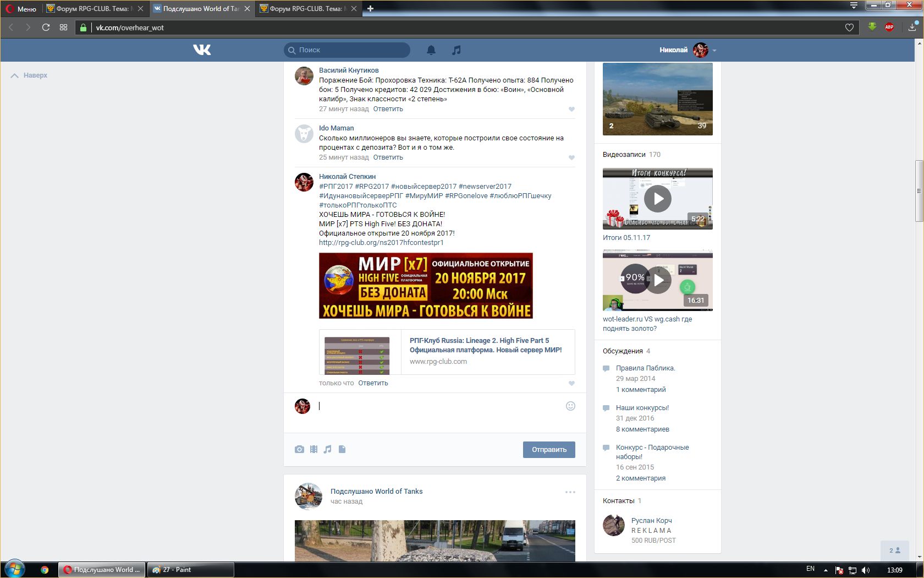Screen dimensions: 924x578
Task: Open Ido Maman's avatar
Action: (x=304, y=134)
